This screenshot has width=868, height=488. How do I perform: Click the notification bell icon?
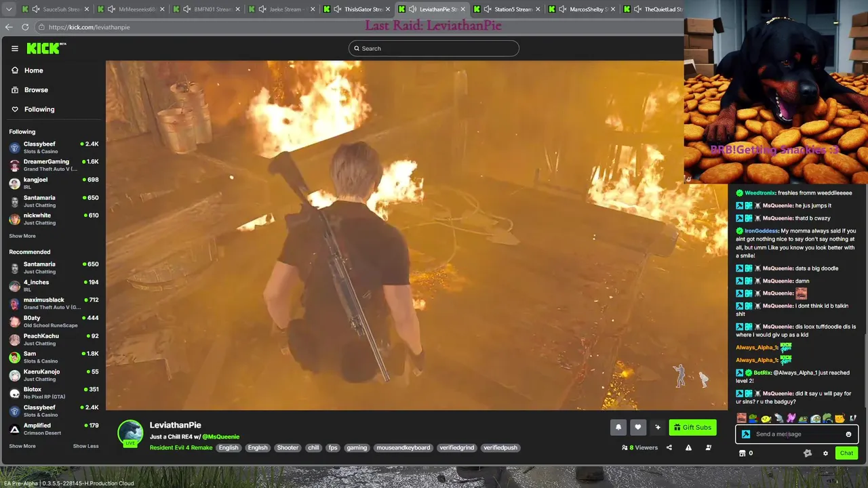618,427
